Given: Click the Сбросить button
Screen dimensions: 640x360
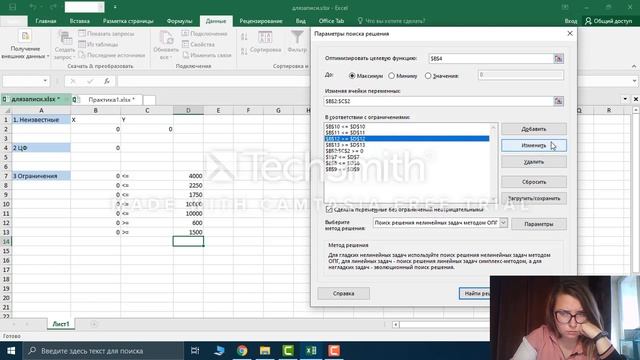Looking at the screenshot, I should 533,182.
